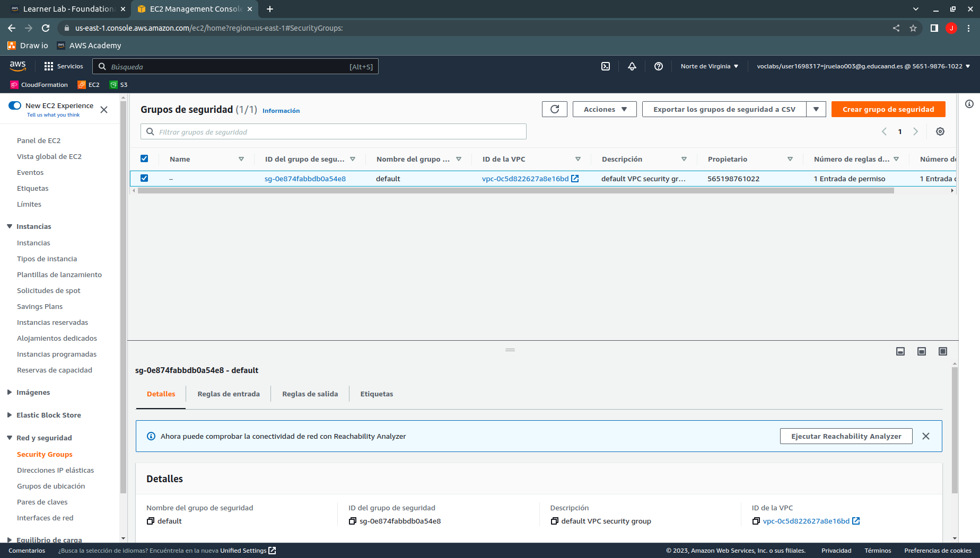Click Crear grupo de seguridad
This screenshot has width=980, height=558.
click(x=888, y=109)
